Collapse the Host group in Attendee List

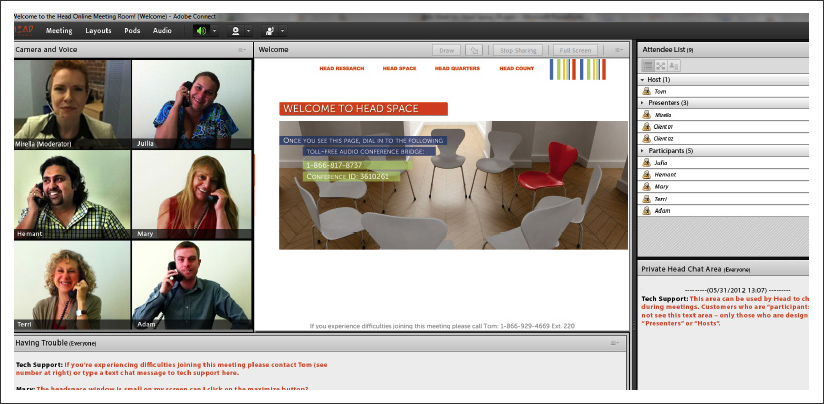pyautogui.click(x=643, y=79)
